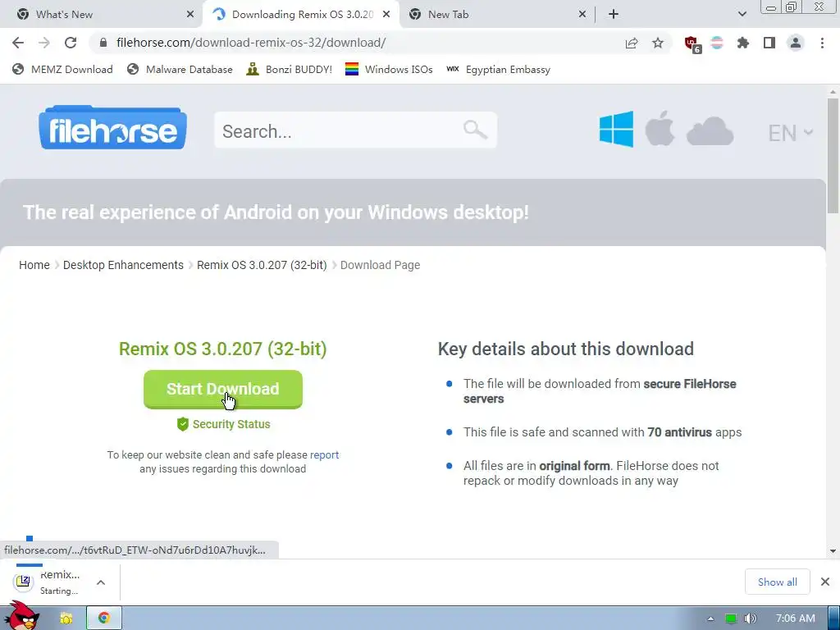Click the speaker volume tray icon

751,619
